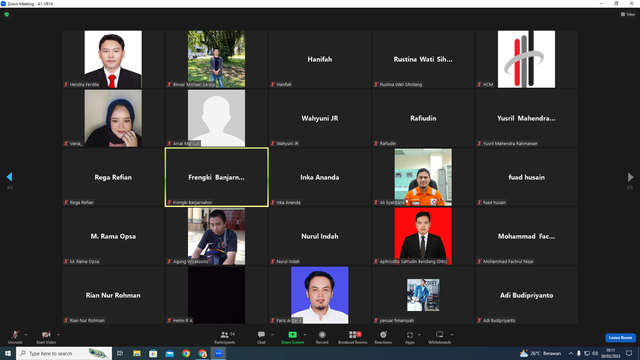Unmute the microphone
640x360 pixels.
pos(15,337)
